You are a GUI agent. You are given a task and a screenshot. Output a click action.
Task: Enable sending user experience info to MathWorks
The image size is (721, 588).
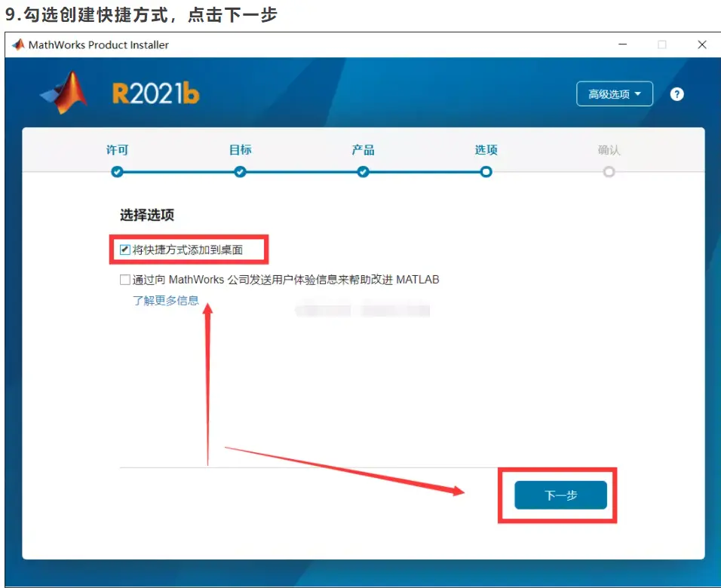124,280
